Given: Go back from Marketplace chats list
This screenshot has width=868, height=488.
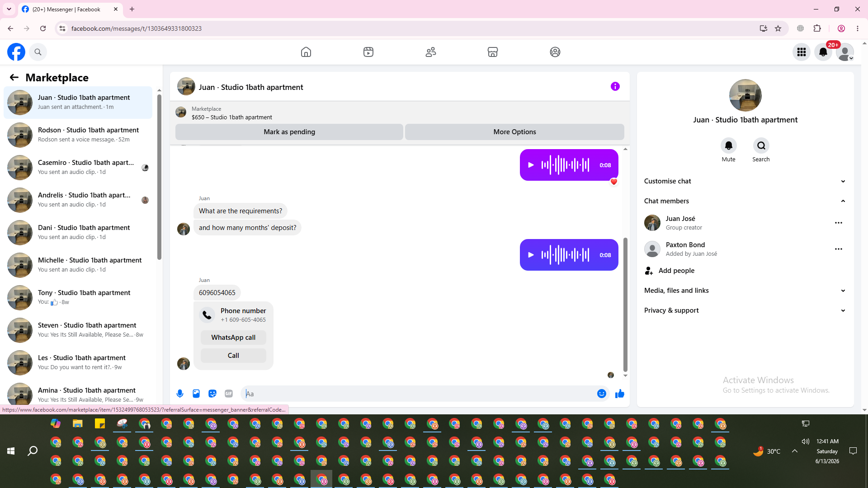Looking at the screenshot, I should [x=14, y=77].
